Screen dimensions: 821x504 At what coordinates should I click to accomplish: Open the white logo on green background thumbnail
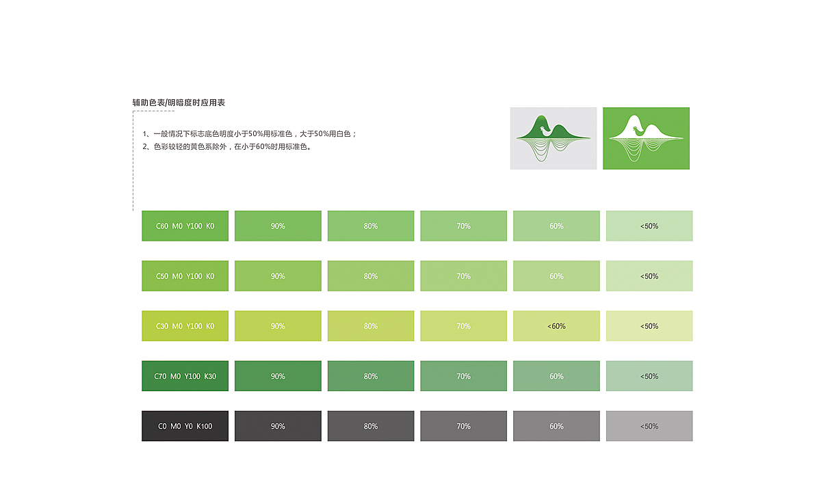click(x=646, y=138)
